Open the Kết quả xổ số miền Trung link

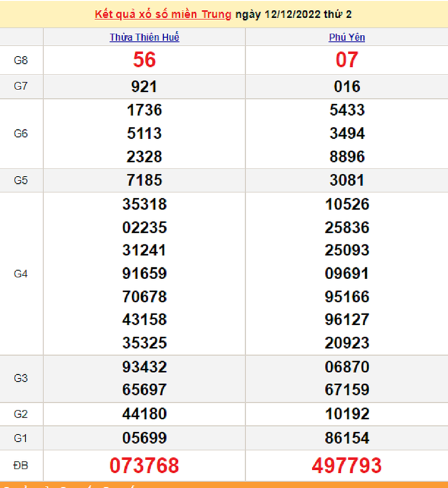163,14
